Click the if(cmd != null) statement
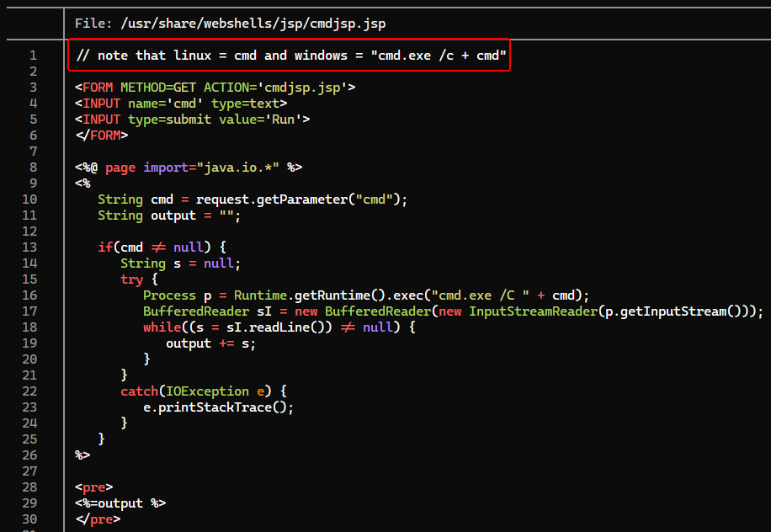 (x=162, y=247)
